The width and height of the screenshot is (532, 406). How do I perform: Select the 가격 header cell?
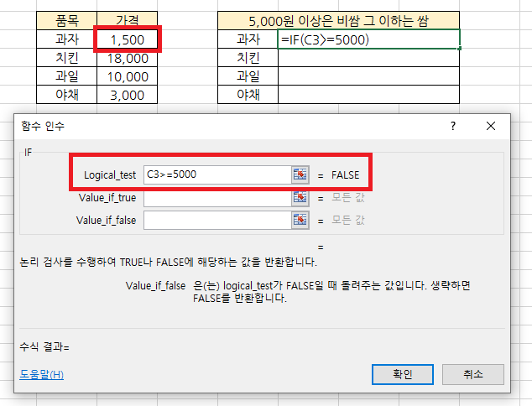(128, 21)
